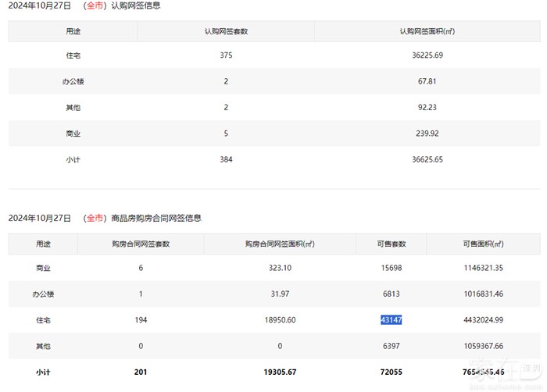Select the 购房合同网签套数 column header
Viewport: 547px width, 392px height.
coord(141,244)
